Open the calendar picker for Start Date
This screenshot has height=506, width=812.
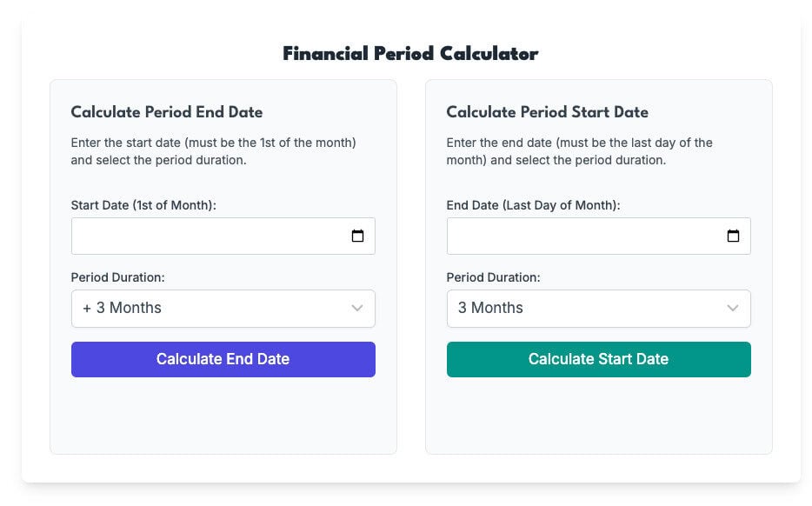click(x=357, y=236)
